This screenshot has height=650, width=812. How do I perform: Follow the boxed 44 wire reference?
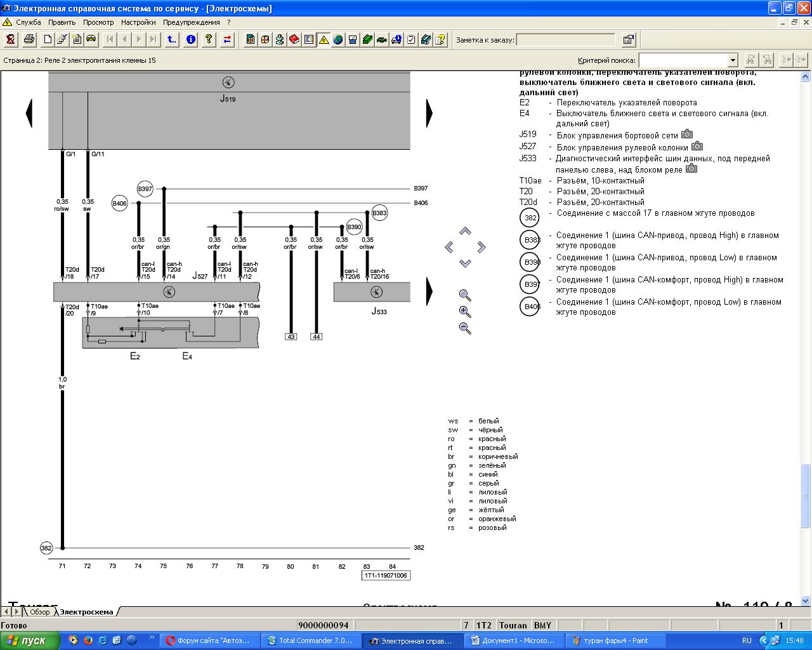316,336
